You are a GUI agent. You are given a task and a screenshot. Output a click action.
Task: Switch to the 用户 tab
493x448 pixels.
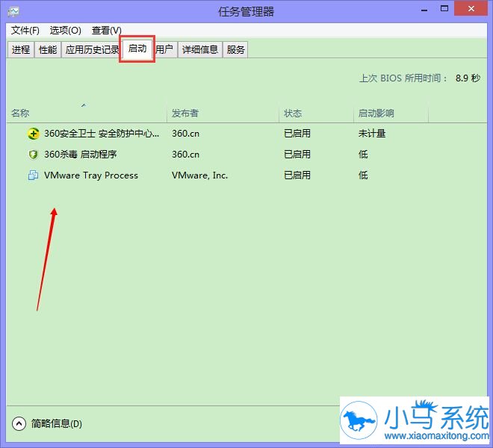tap(165, 50)
